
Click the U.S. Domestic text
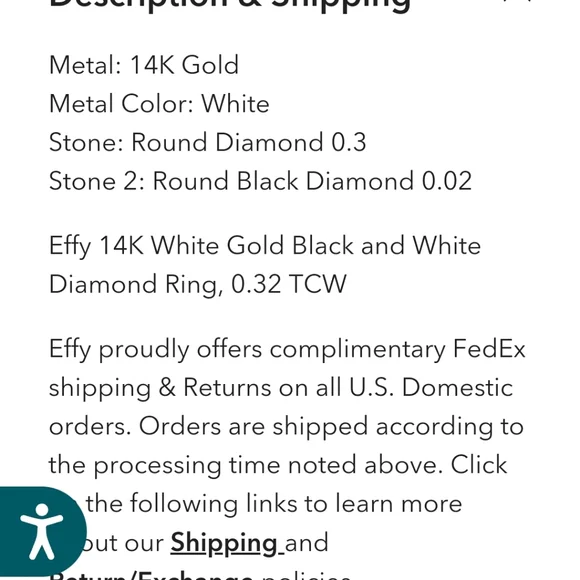point(431,388)
